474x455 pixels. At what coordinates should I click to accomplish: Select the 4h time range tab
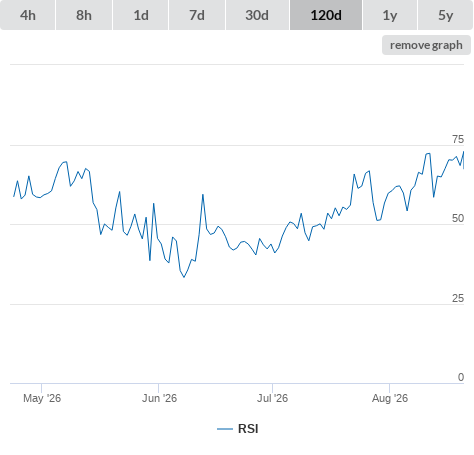click(28, 15)
